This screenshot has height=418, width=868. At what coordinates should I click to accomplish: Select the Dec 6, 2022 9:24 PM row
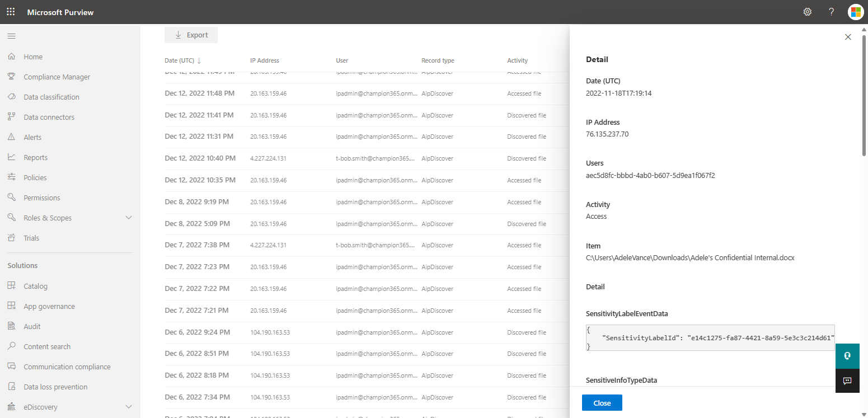coord(367,332)
